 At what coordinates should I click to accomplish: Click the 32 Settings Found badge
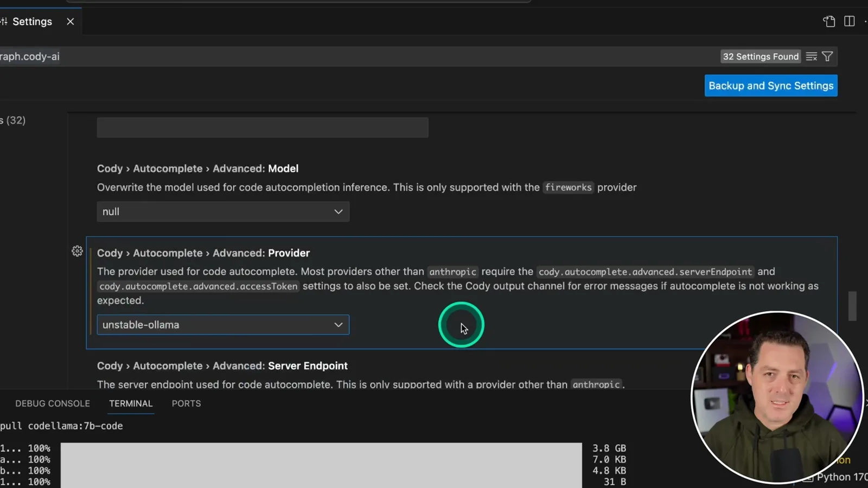click(x=761, y=56)
